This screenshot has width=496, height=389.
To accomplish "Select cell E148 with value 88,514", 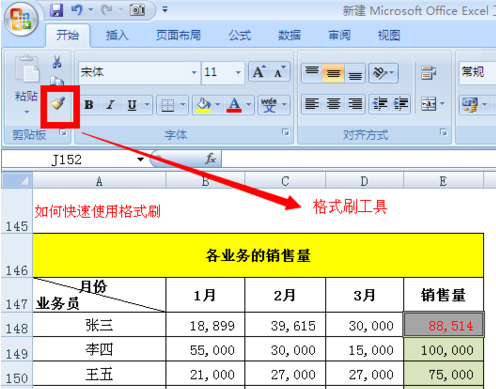I will 444,325.
